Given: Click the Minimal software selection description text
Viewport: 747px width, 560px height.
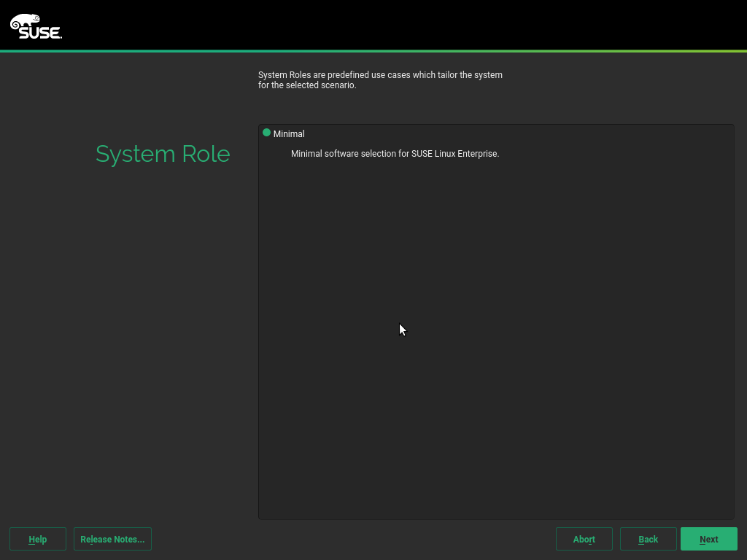Looking at the screenshot, I should (395, 154).
